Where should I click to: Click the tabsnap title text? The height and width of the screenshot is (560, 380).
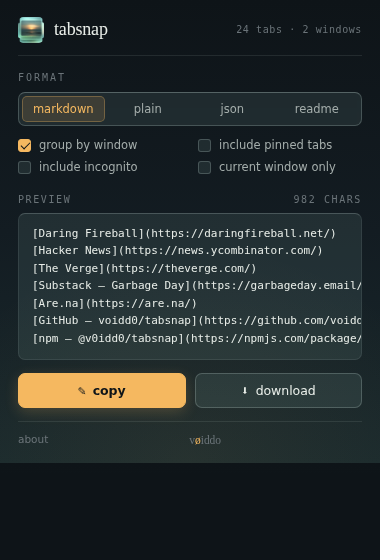(x=81, y=29)
